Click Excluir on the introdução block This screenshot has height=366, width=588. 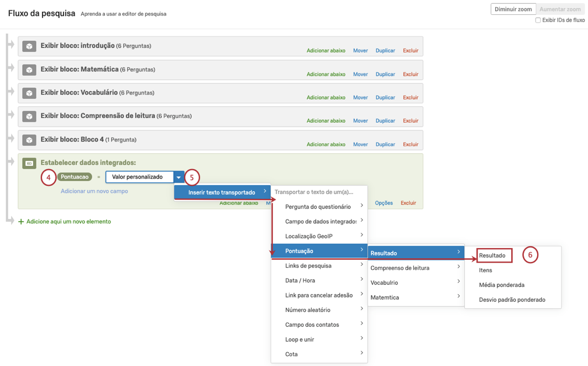click(x=410, y=51)
